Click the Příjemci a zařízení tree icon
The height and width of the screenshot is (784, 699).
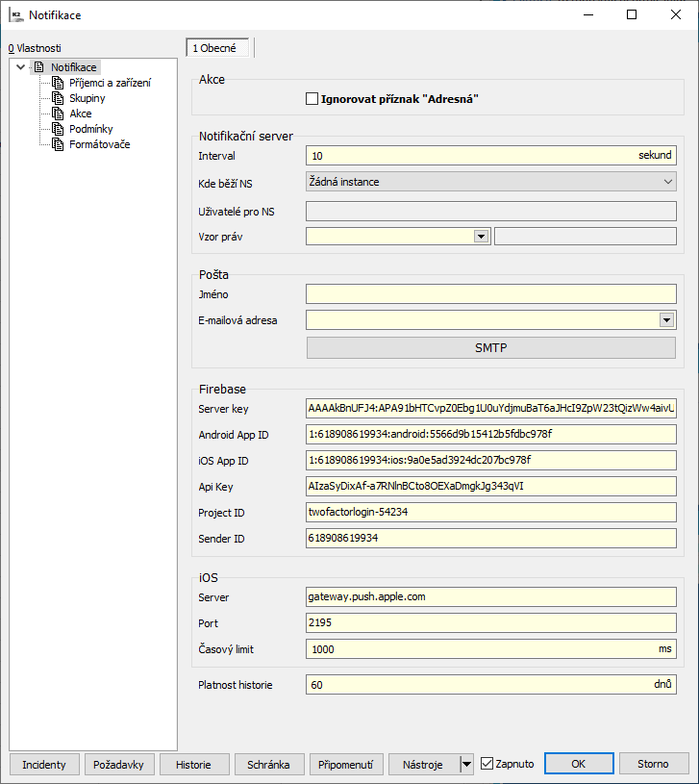pos(58,83)
